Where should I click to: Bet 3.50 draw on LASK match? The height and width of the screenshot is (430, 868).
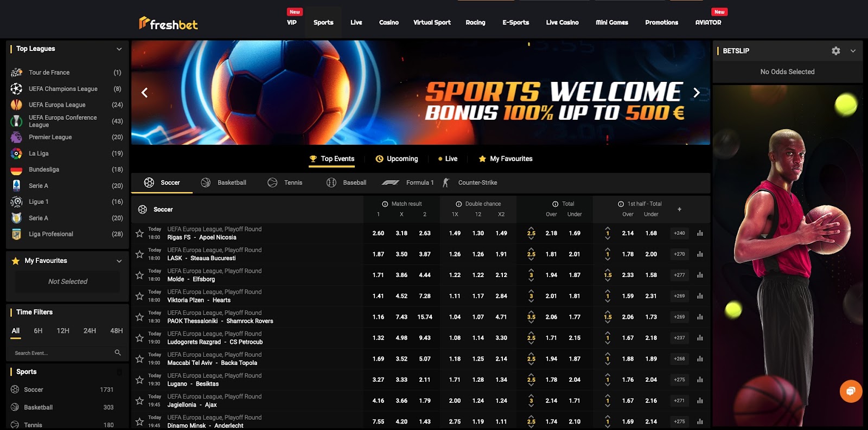tap(401, 254)
